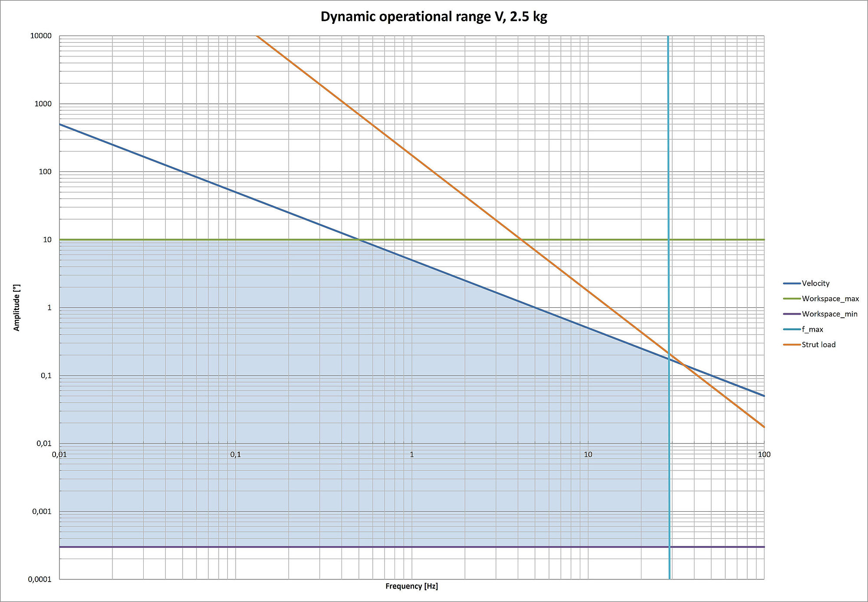The height and width of the screenshot is (602, 868).
Task: Click the Amplitude [°] axis title
Action: click(16, 308)
